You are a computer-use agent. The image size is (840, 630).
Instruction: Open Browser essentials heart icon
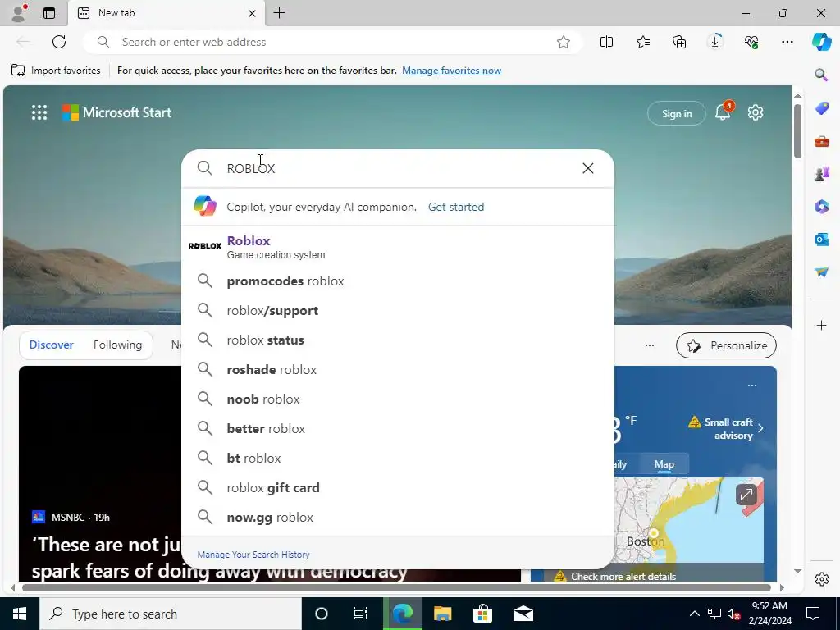[x=751, y=42]
